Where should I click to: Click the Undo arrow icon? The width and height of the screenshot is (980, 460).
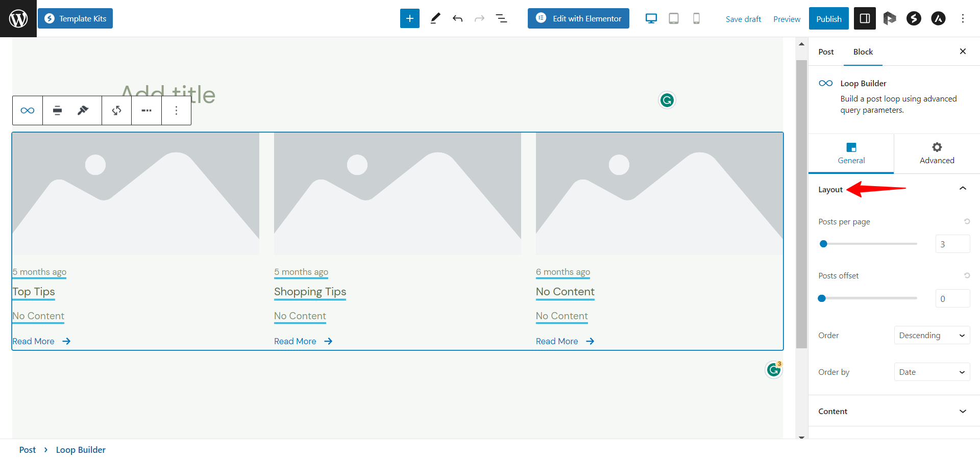coord(457,18)
